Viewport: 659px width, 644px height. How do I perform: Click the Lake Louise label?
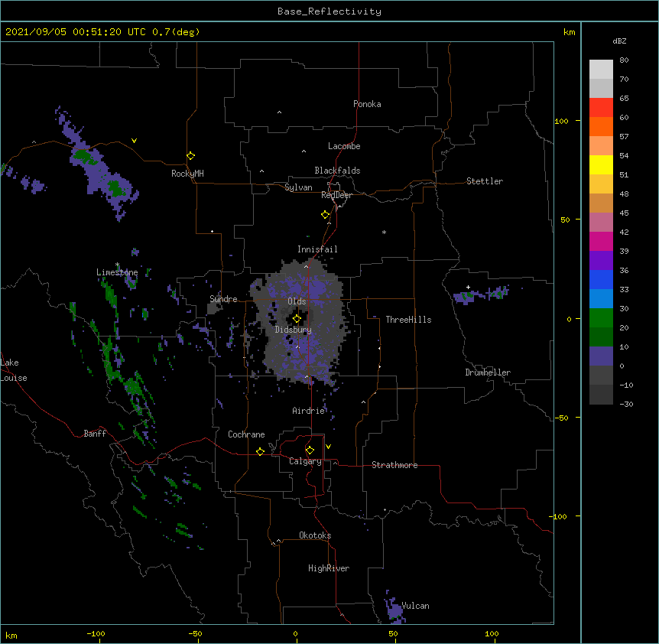(x=14, y=370)
